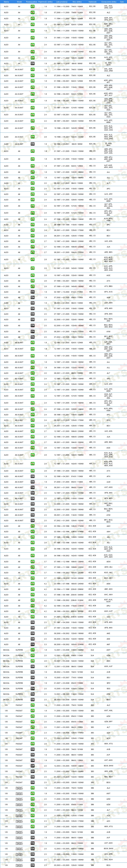
Task: Click the Rodzaj paliwa column header
Action: (32, 2)
